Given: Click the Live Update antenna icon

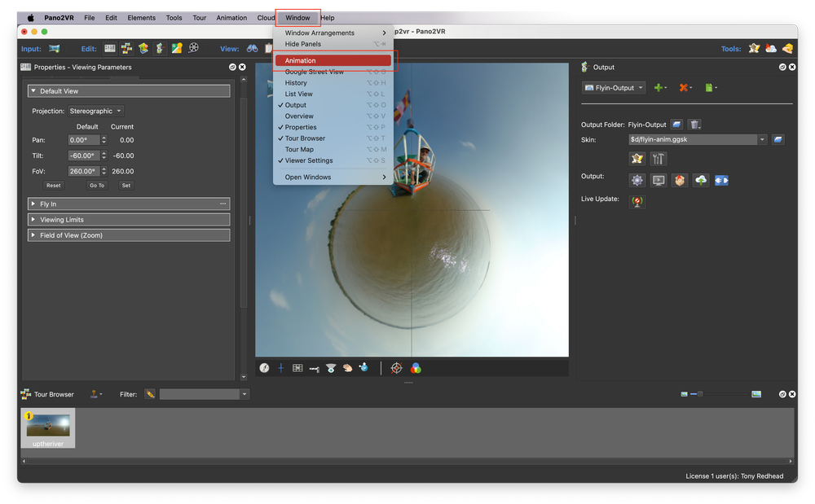Looking at the screenshot, I should [x=637, y=201].
